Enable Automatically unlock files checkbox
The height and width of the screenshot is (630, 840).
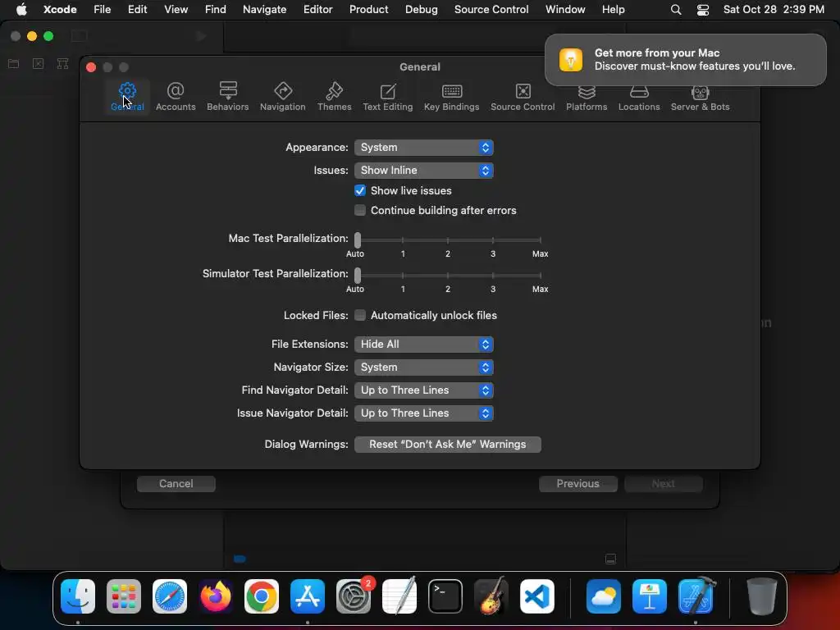360,316
